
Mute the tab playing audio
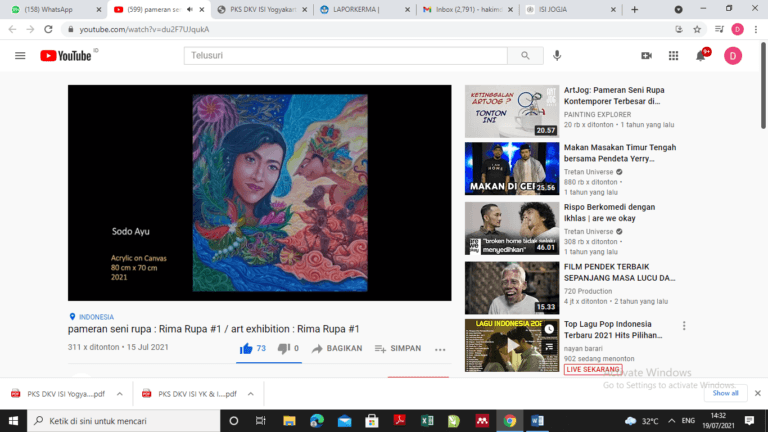pyautogui.click(x=191, y=10)
